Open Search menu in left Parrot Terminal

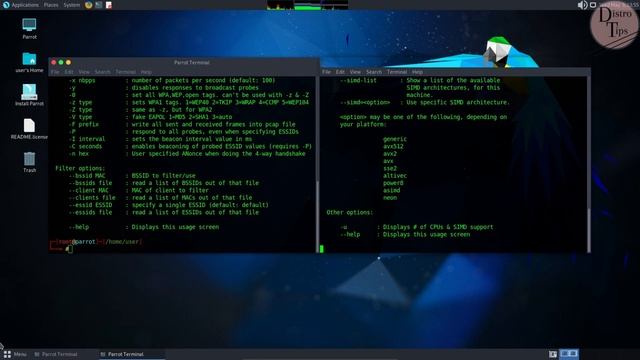[102, 72]
